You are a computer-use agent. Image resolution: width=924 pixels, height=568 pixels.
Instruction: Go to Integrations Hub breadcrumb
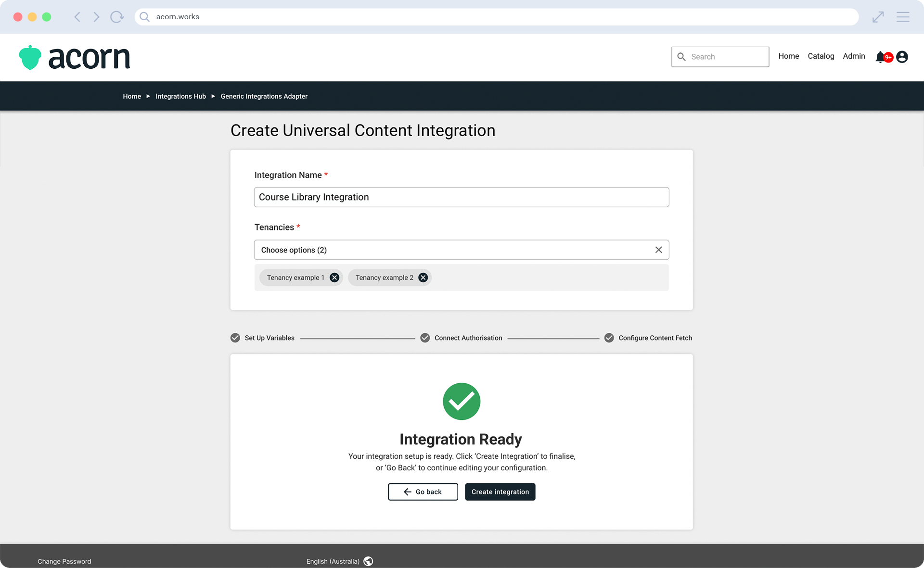[x=180, y=96]
